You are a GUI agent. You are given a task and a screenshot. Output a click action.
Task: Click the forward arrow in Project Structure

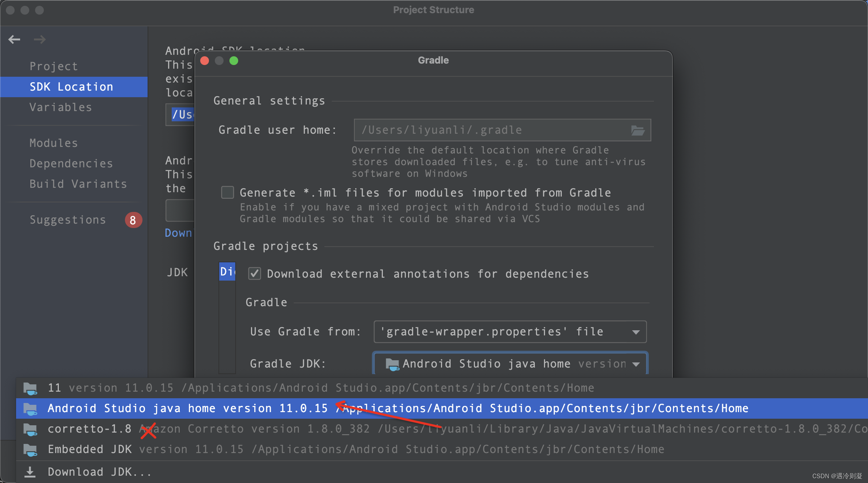pos(39,39)
